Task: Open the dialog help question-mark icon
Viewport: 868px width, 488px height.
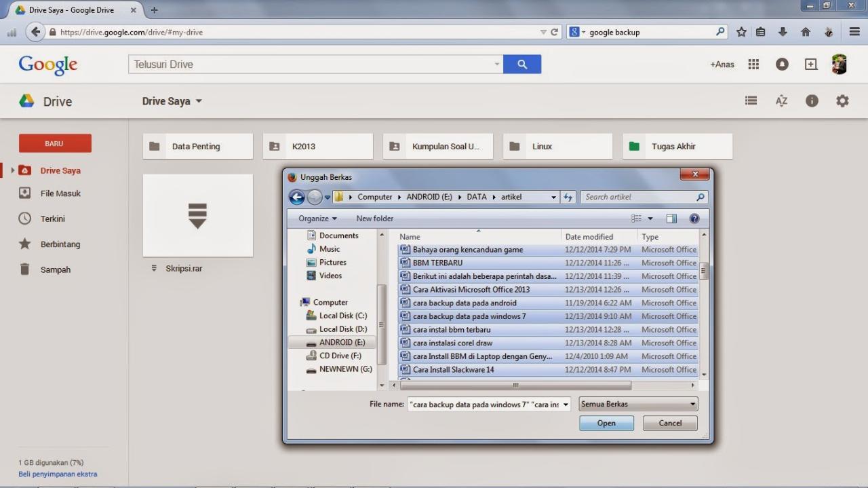Action: [x=694, y=219]
